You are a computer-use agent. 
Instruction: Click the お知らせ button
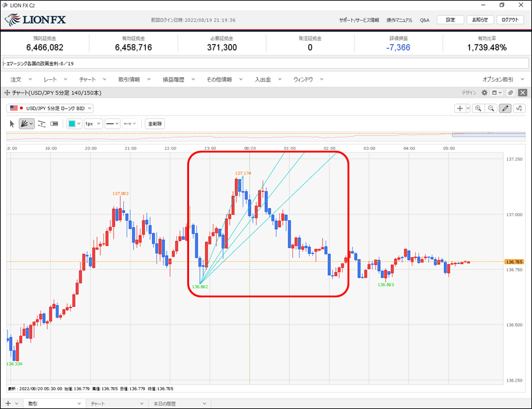click(x=480, y=20)
